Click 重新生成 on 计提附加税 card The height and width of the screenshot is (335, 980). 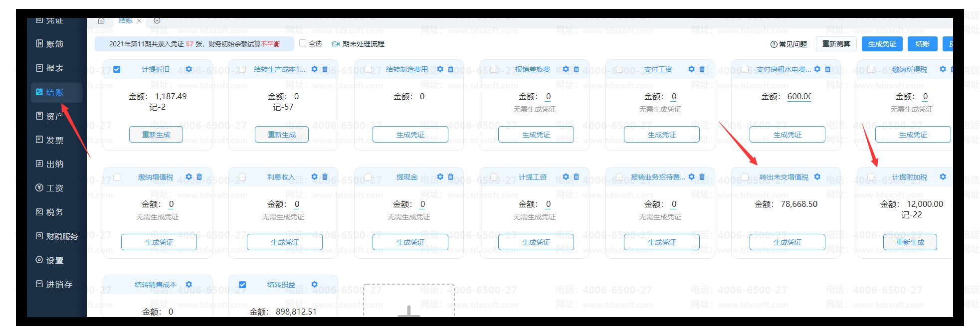[910, 242]
